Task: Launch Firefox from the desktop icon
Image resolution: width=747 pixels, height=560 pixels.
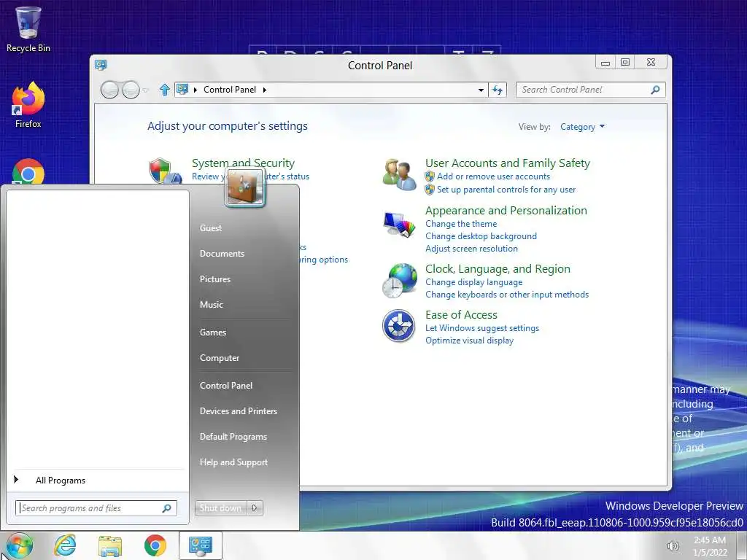Action: (x=28, y=105)
